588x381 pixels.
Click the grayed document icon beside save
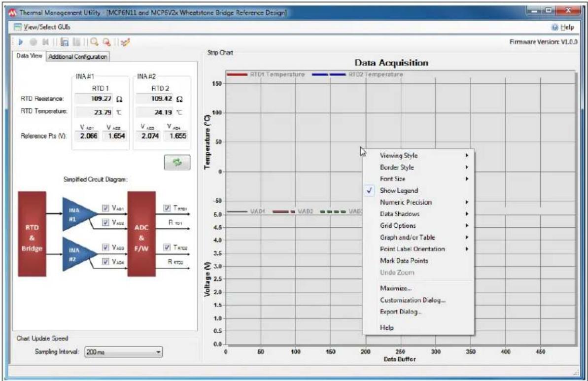(x=77, y=42)
